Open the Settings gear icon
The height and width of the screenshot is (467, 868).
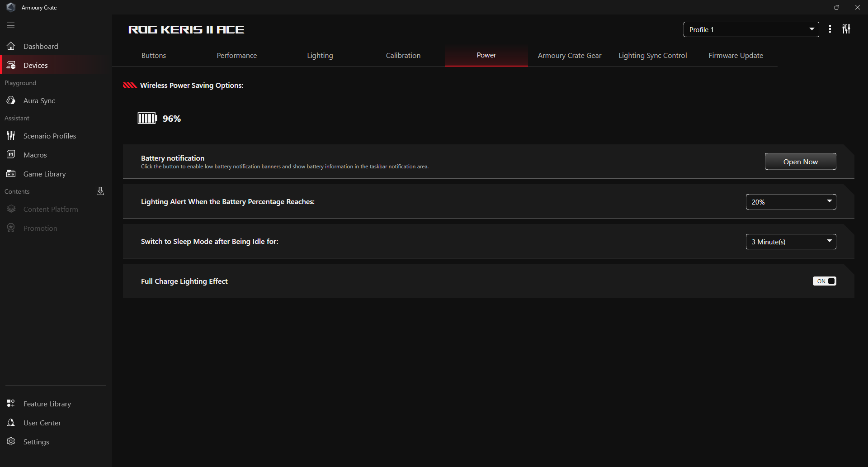pos(11,442)
